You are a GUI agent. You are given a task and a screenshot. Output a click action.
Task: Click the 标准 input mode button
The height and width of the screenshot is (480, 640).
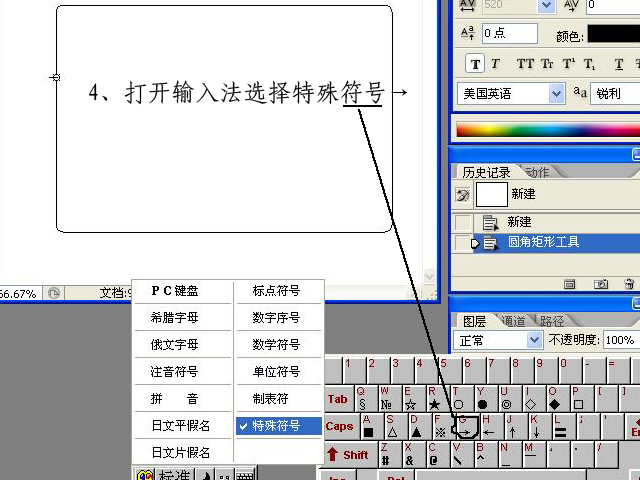click(x=175, y=475)
